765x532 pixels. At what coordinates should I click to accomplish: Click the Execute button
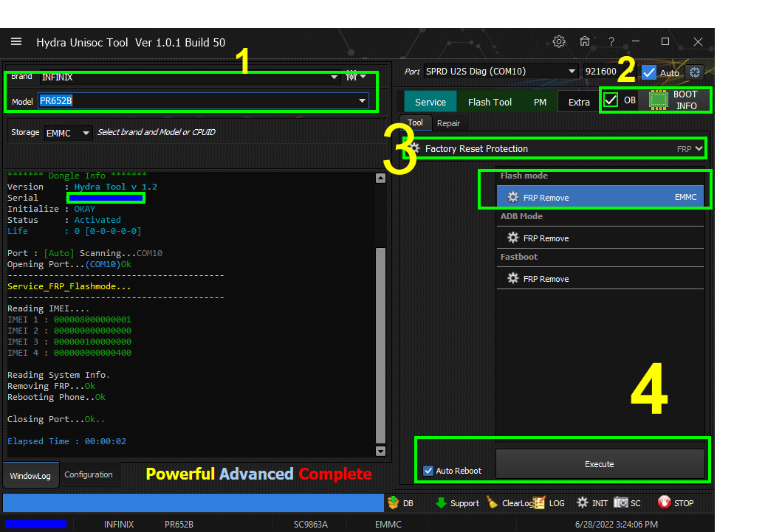(x=600, y=463)
